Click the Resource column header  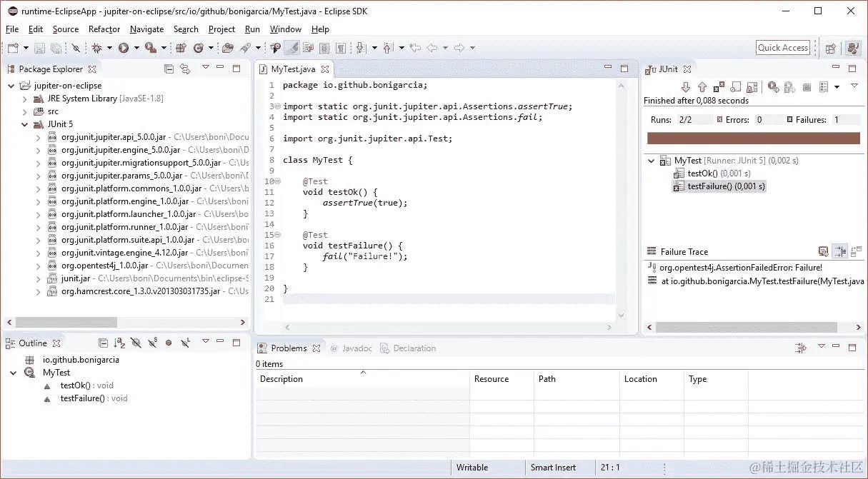(502, 379)
